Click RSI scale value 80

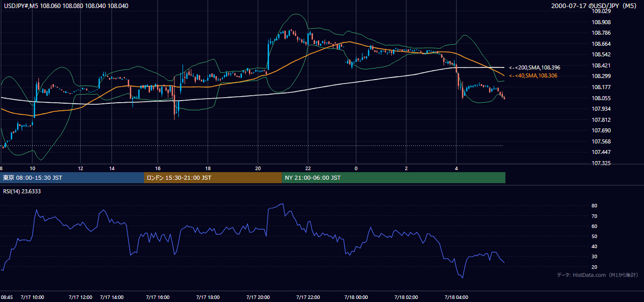[x=594, y=206]
